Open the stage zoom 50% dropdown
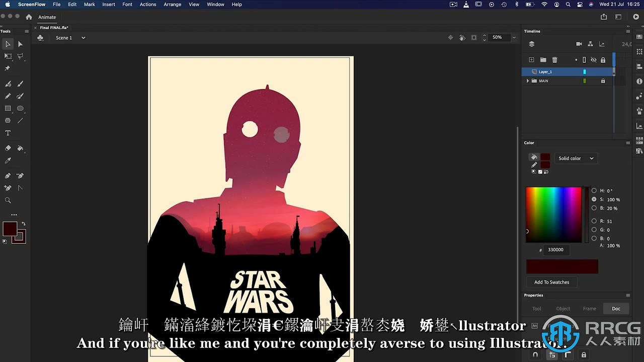 coord(514,38)
